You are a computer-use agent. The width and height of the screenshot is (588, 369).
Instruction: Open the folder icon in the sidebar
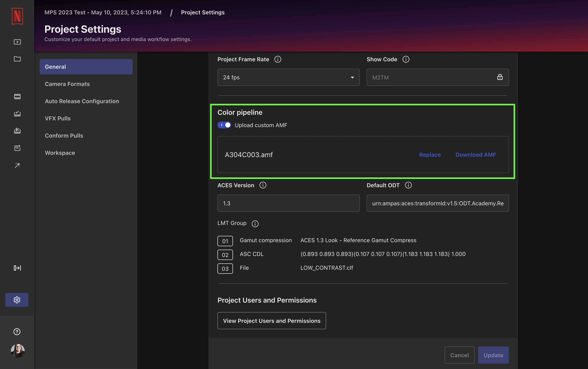(x=17, y=59)
